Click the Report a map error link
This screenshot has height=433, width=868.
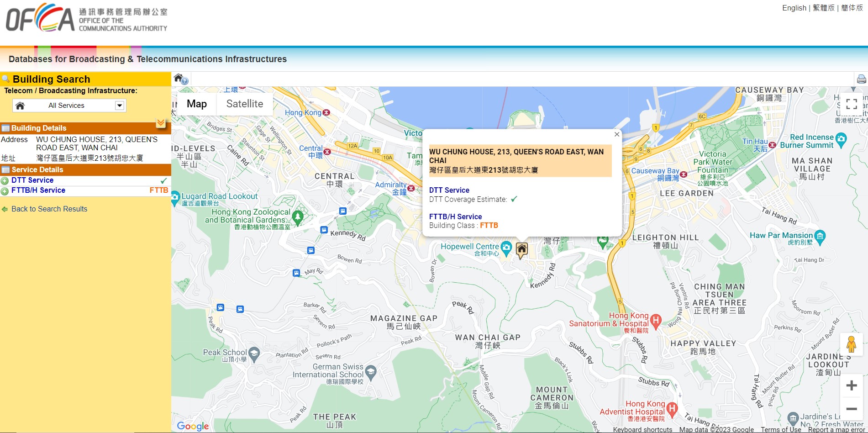click(x=836, y=429)
